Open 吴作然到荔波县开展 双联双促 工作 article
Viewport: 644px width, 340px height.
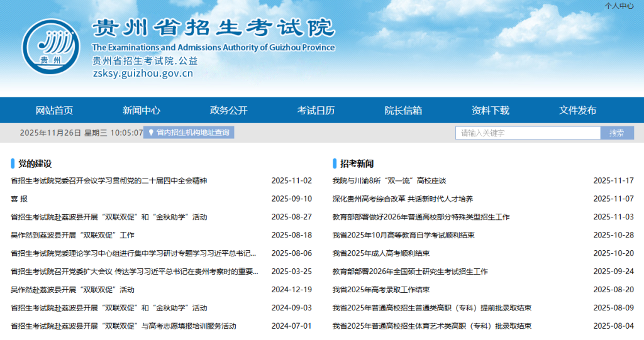click(72, 235)
